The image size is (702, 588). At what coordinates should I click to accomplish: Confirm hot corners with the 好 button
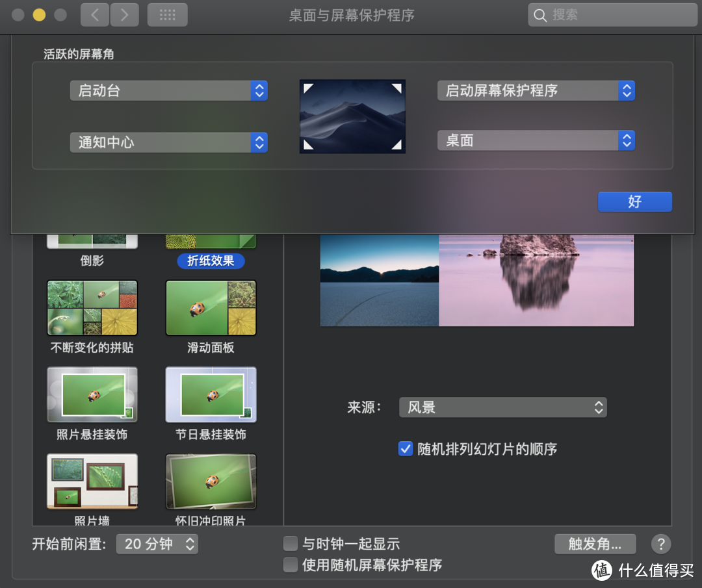click(x=634, y=201)
